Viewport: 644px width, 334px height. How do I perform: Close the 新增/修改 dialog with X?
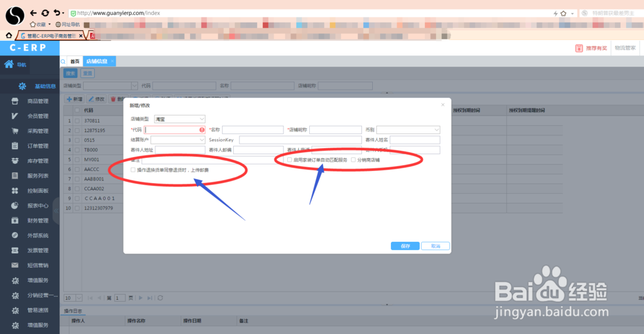[443, 105]
